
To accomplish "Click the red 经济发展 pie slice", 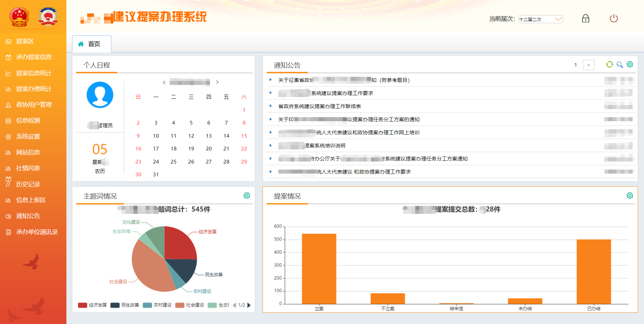I will coord(179,242).
